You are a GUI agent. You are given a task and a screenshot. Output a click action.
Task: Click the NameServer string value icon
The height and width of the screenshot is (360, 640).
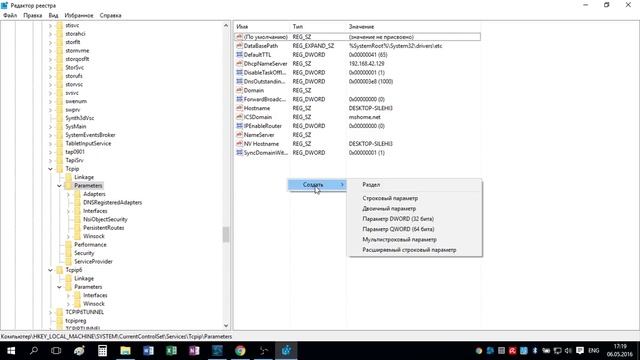(x=240, y=135)
